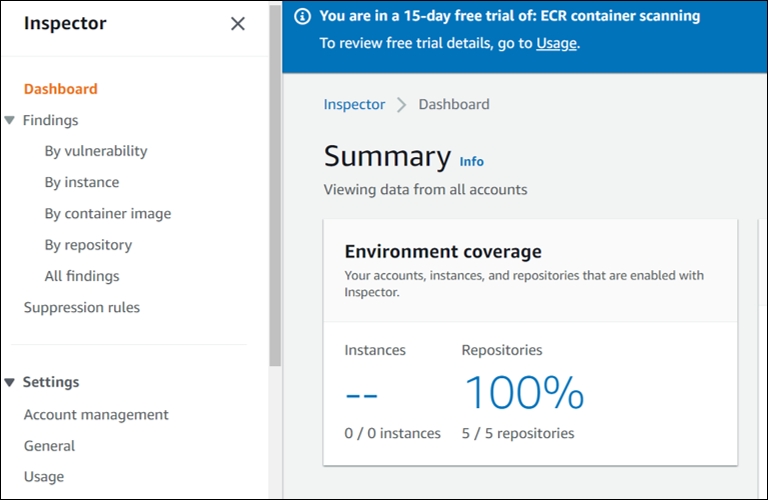Follow the Usage link in banner
The width and height of the screenshot is (768, 500).
coord(557,43)
